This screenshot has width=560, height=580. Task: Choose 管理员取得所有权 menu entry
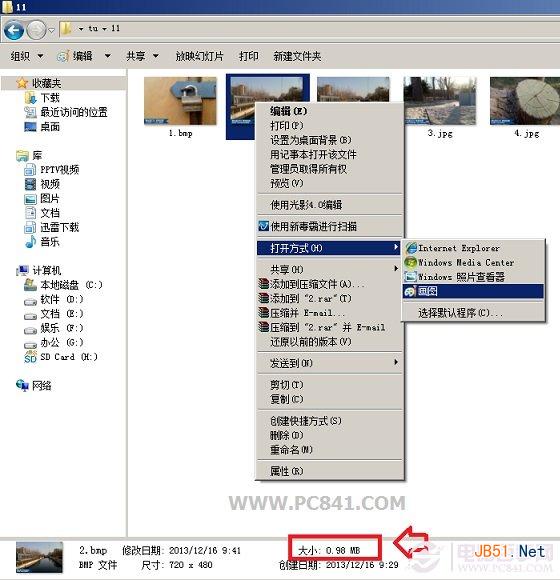[330, 169]
